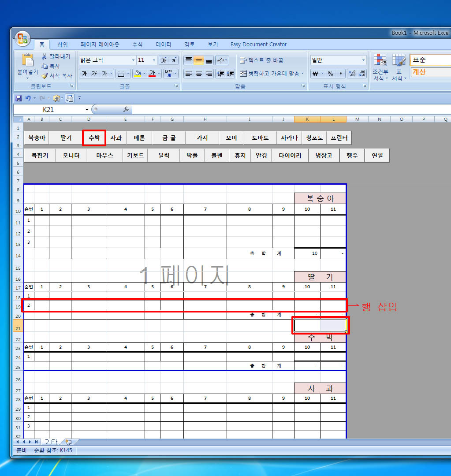
Task: Open the 수식 (Formulas) ribbon tab
Action: click(x=137, y=45)
